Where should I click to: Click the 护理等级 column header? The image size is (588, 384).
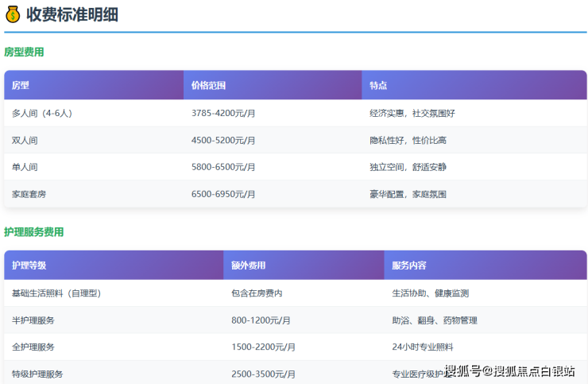pyautogui.click(x=29, y=266)
